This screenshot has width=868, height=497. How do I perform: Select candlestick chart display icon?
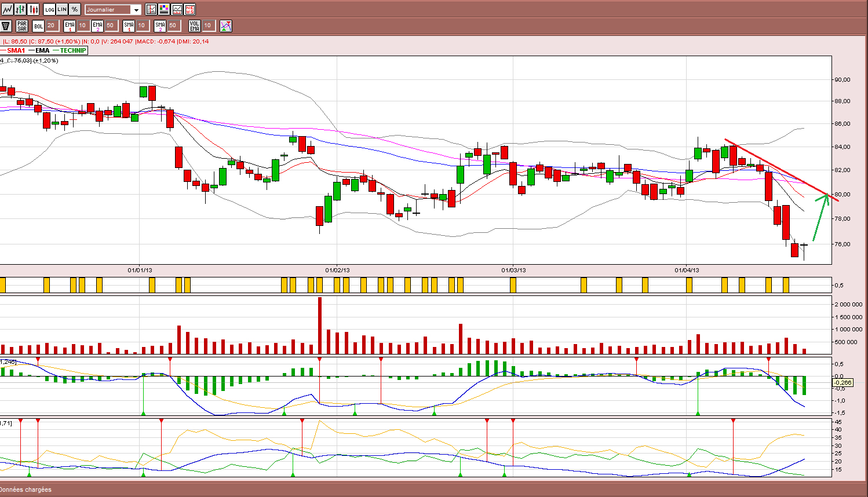(33, 9)
